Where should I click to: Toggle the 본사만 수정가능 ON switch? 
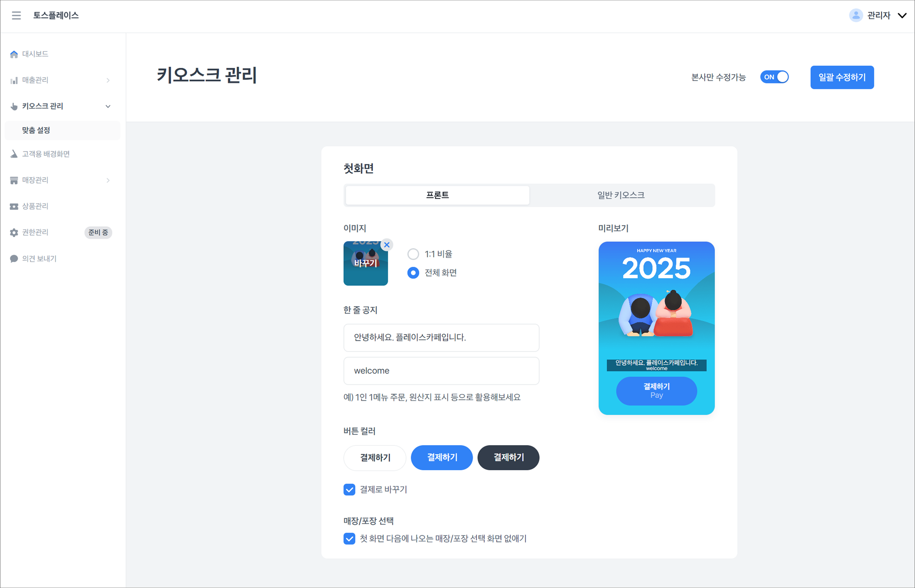pyautogui.click(x=774, y=77)
